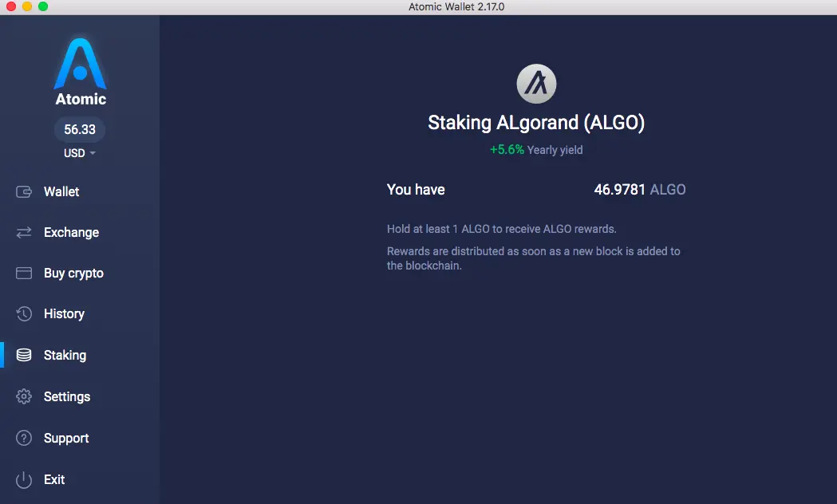
Task: Open the Wallet menu item
Action: (x=61, y=191)
